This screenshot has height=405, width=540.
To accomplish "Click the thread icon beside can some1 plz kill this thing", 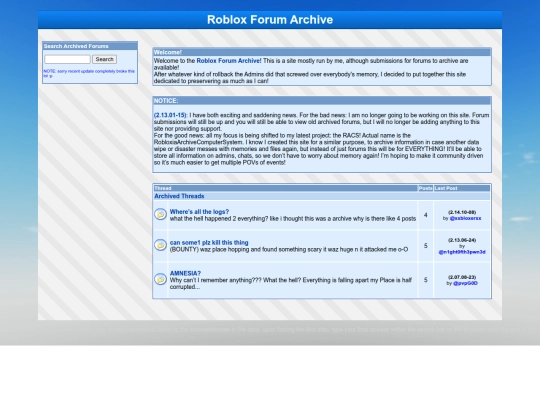I will 160,245.
